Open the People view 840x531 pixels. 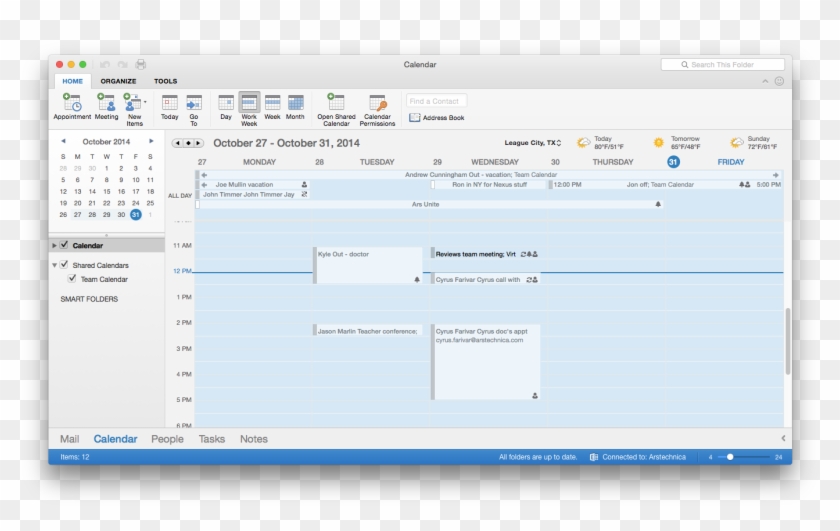click(x=167, y=439)
